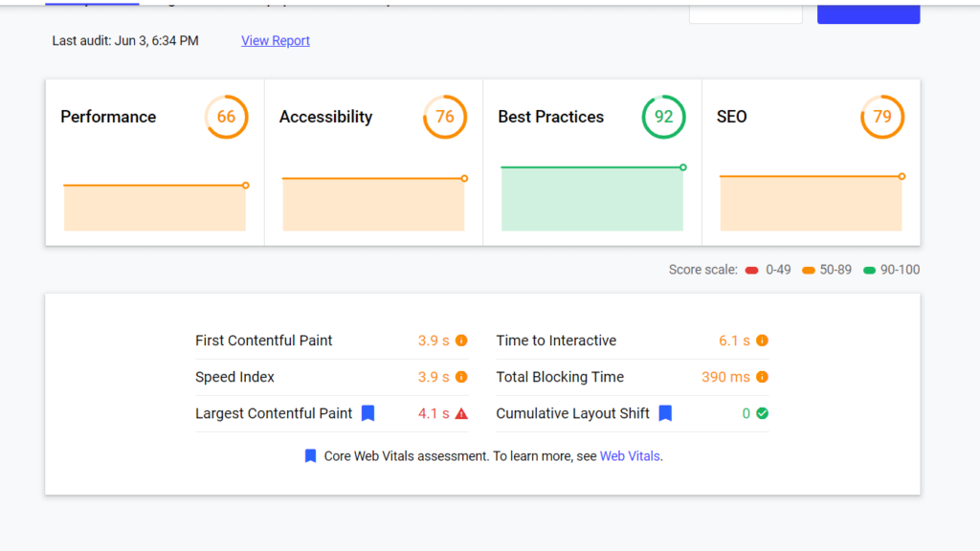Select the underlined tab at the top left

click(91, 4)
